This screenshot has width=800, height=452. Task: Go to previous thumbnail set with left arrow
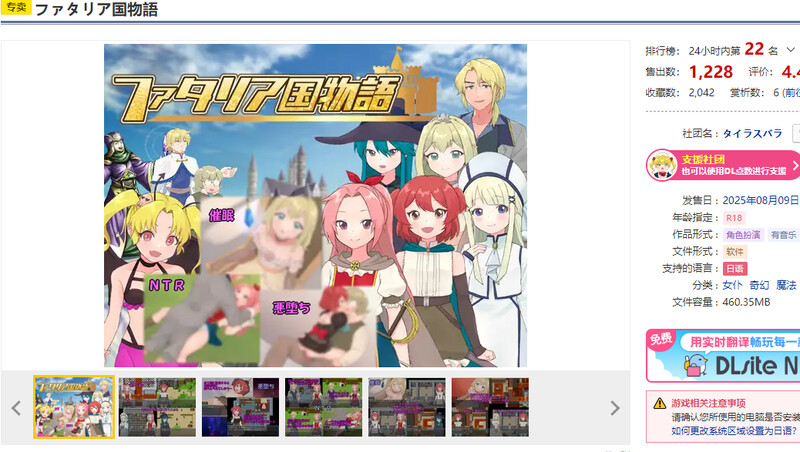point(16,408)
